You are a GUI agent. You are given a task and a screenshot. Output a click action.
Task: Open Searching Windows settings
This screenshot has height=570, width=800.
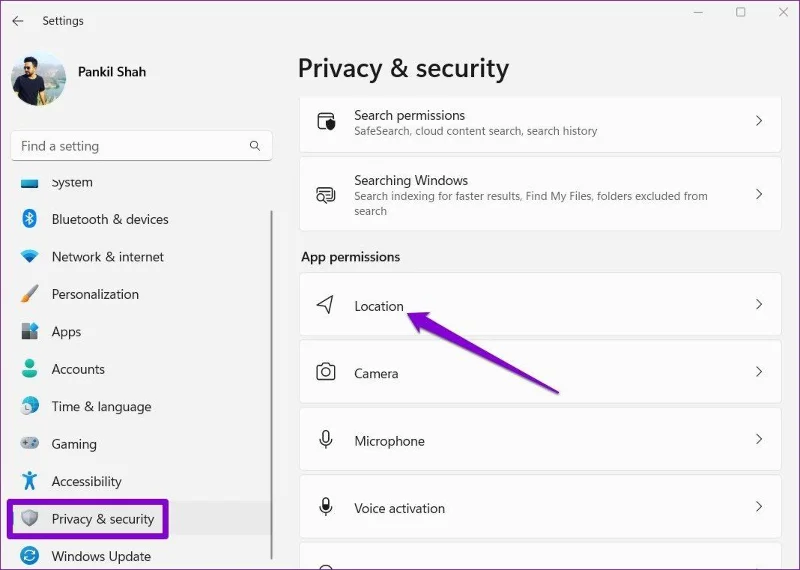(x=540, y=194)
